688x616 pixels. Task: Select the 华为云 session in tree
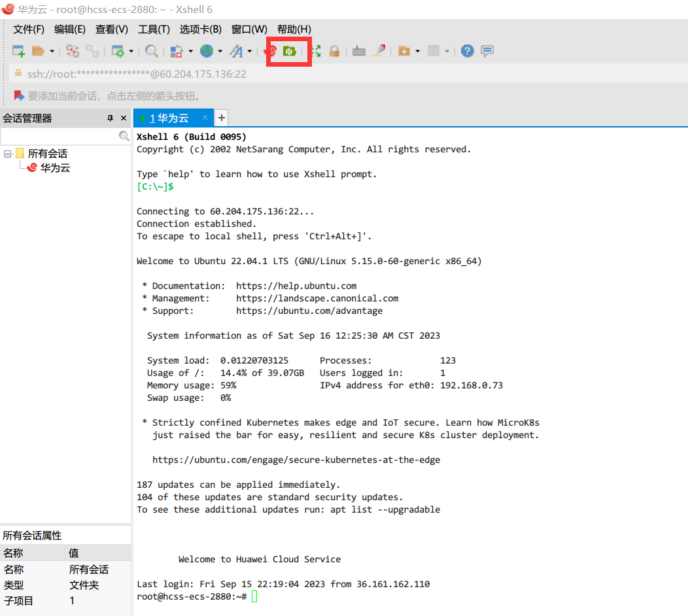pyautogui.click(x=56, y=167)
